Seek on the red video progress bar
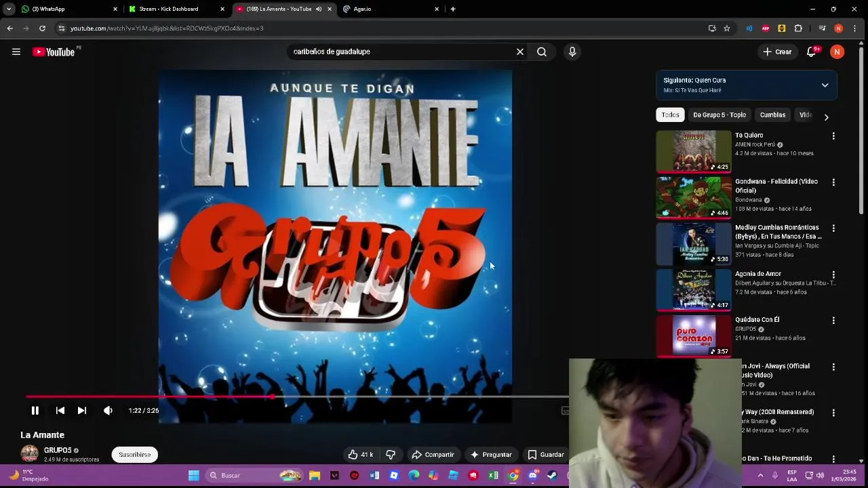 pyautogui.click(x=298, y=396)
